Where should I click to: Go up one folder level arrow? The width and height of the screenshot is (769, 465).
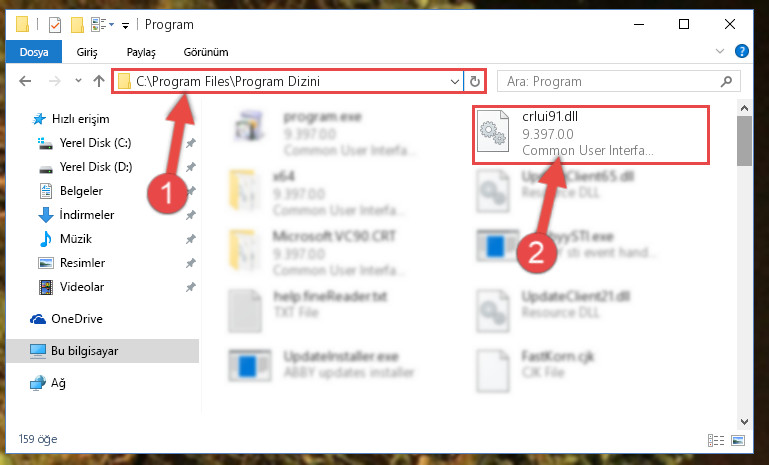point(99,81)
